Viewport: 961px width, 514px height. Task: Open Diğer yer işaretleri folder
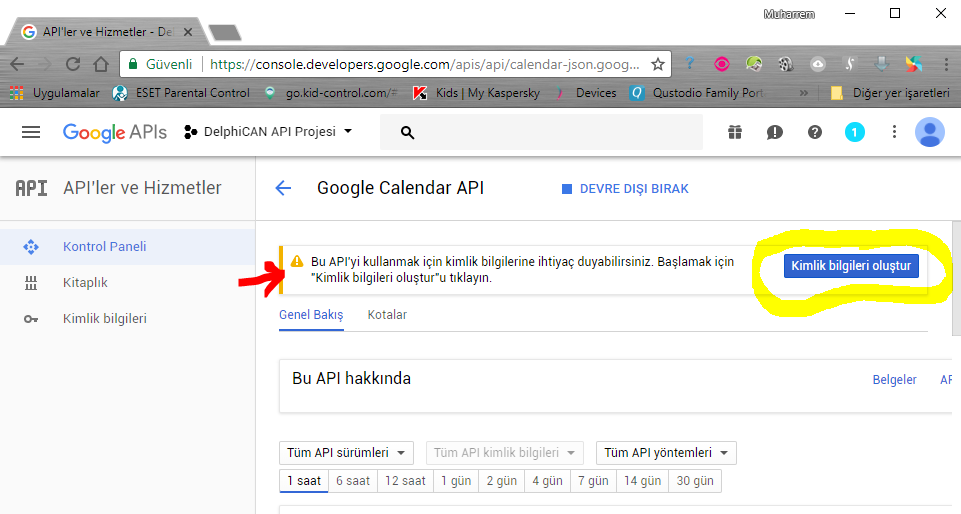point(890,93)
